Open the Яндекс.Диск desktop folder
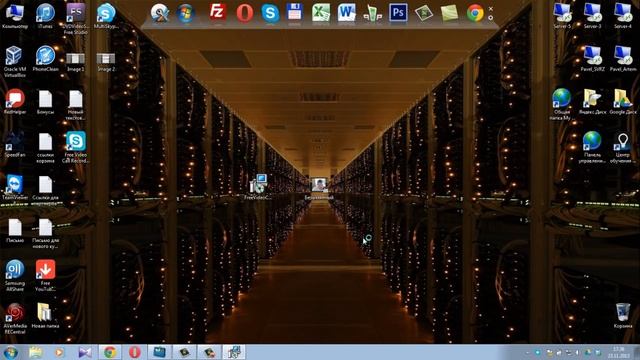640x360 pixels. [592, 102]
